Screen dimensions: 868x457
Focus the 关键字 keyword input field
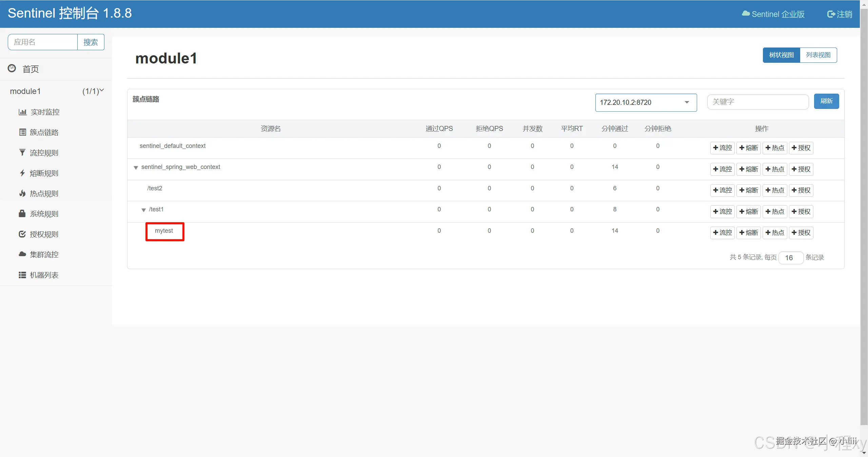coord(757,102)
